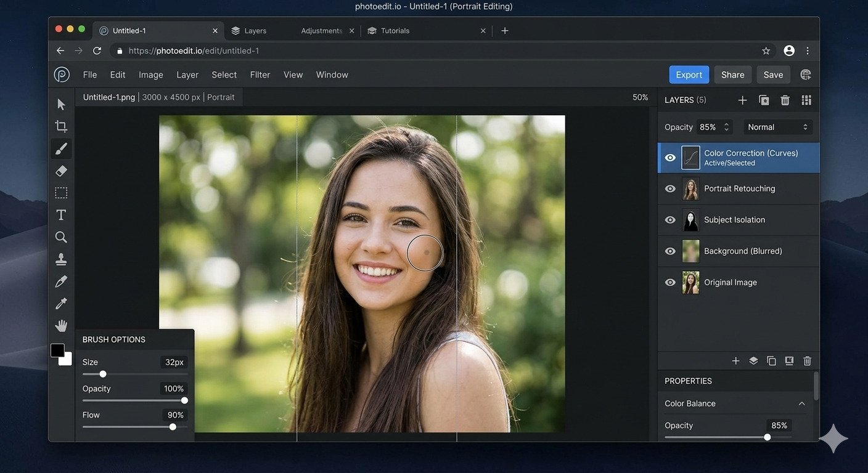Click the Subject Isolation mask thumbnail
This screenshot has width=868, height=473.
(x=690, y=220)
